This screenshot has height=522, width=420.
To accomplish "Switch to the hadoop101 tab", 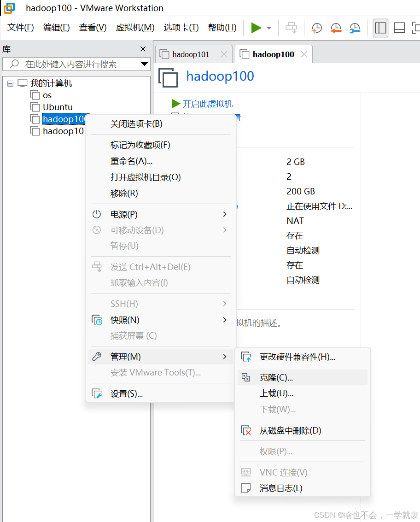I will (191, 54).
